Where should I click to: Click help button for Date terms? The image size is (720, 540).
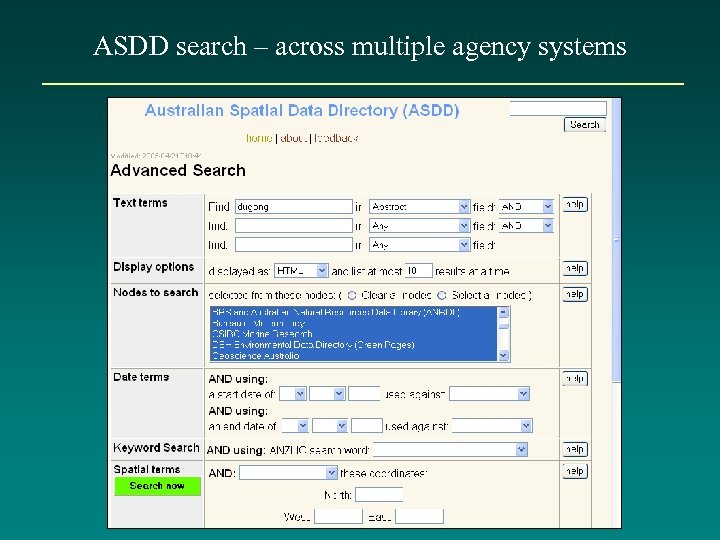(x=575, y=379)
